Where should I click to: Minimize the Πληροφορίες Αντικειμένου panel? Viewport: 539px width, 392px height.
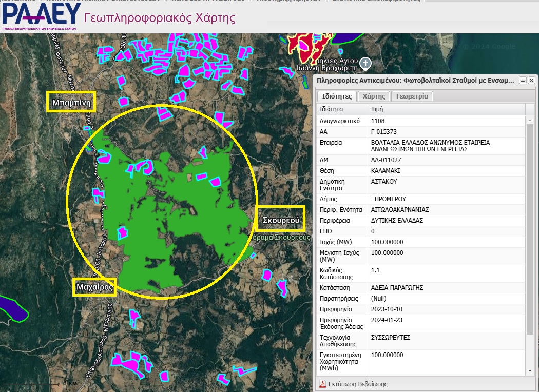pyautogui.click(x=523, y=81)
